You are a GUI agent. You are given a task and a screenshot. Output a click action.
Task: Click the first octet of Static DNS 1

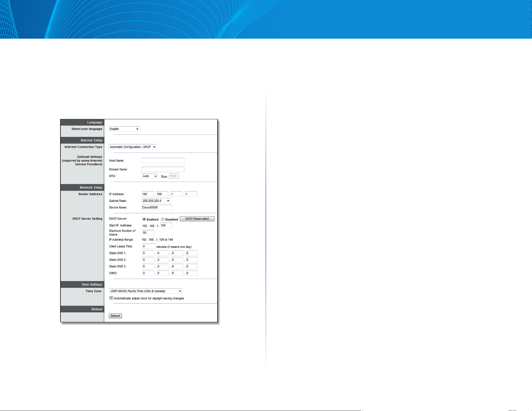pos(148,253)
